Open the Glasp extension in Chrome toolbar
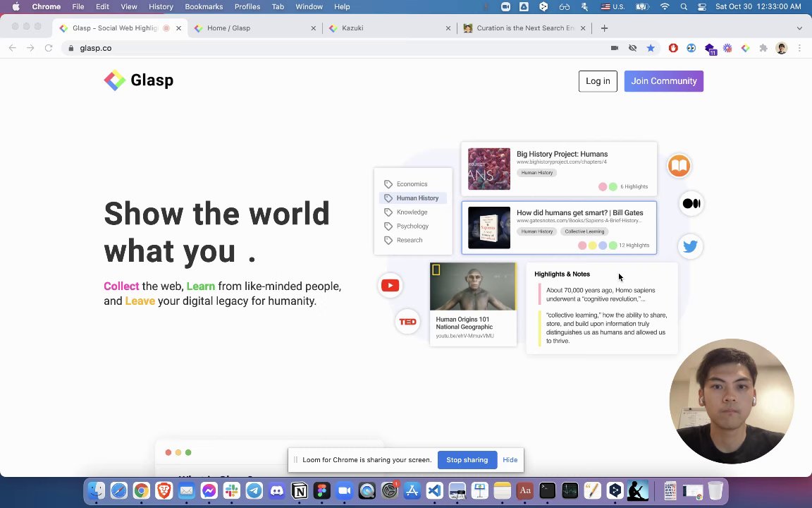 [x=745, y=48]
